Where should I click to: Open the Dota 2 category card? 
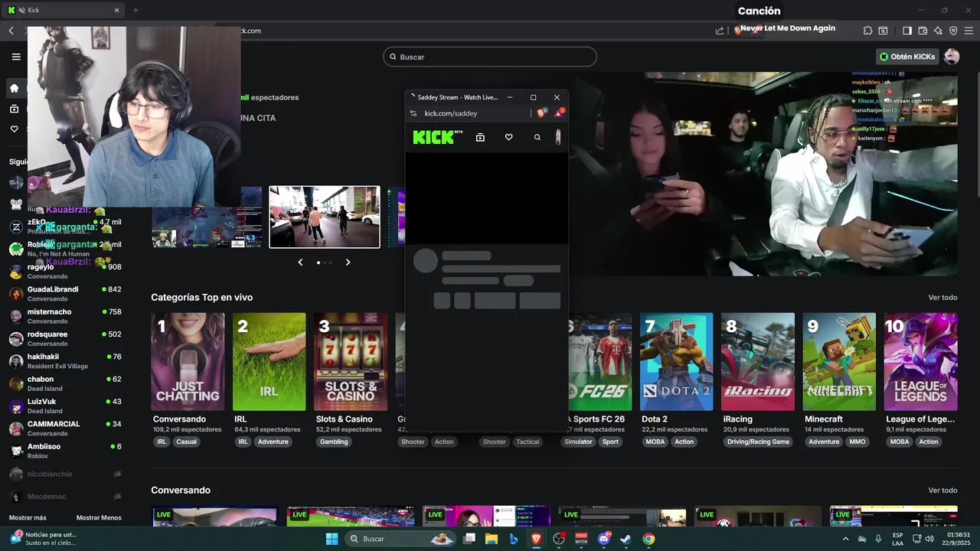(676, 361)
